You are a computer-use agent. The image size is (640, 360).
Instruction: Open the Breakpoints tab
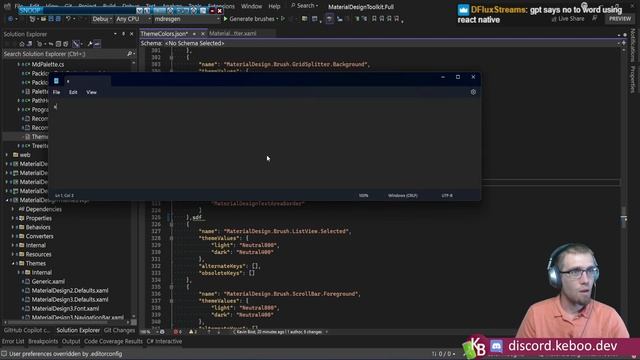(43, 341)
